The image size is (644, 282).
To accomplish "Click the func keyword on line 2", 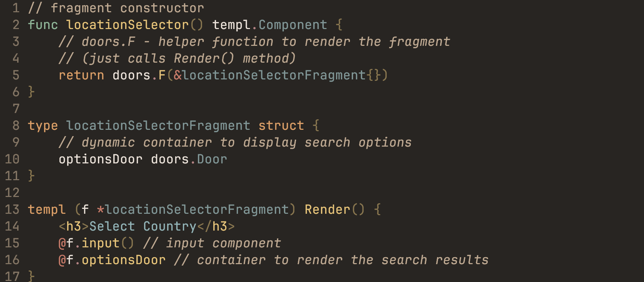I will 43,25.
